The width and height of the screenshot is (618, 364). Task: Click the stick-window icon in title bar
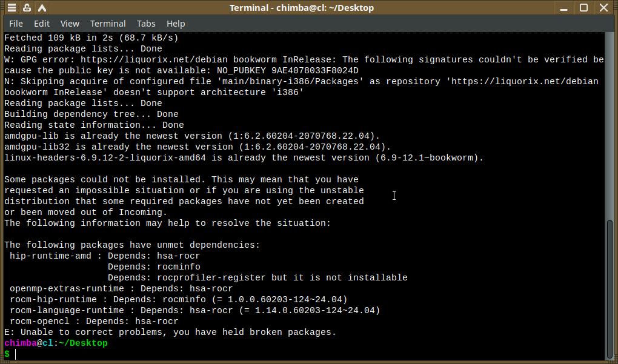(x=27, y=8)
